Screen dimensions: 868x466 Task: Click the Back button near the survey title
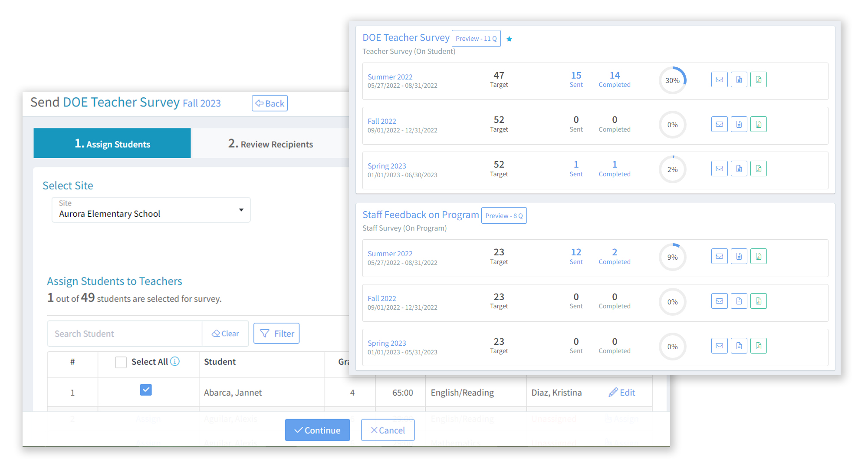(270, 103)
